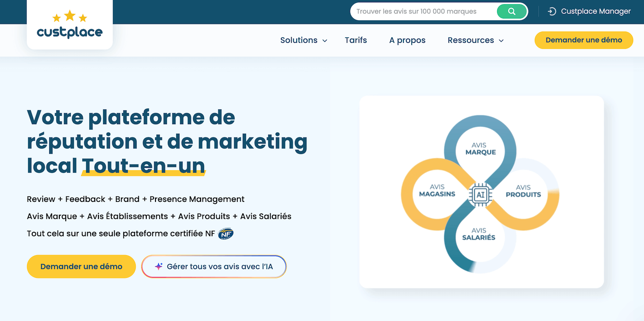The height and width of the screenshot is (321, 644).
Task: Click the green magnifying glass search button
Action: (x=512, y=11)
